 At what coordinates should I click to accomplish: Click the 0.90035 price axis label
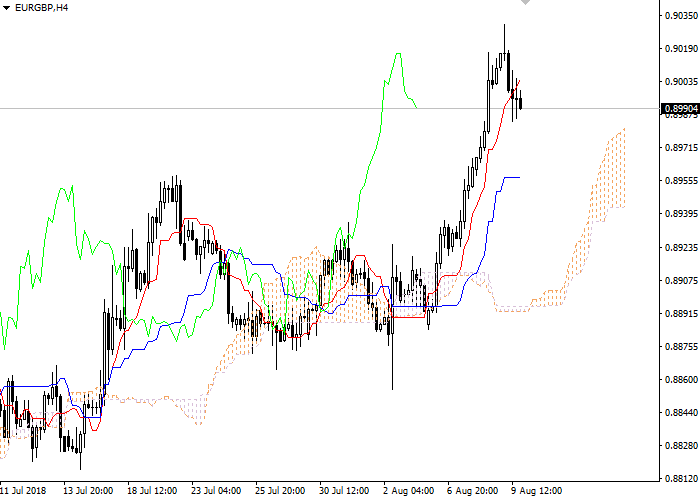(681, 82)
